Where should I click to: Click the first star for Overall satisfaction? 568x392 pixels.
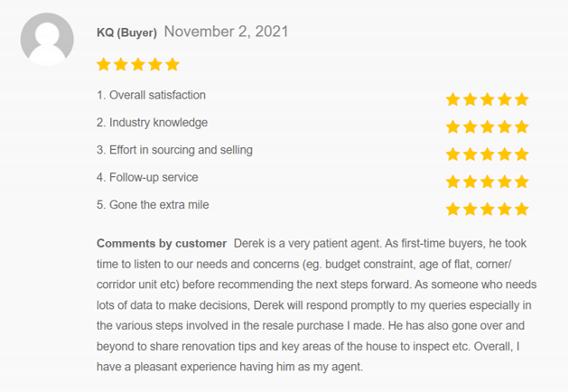[453, 99]
